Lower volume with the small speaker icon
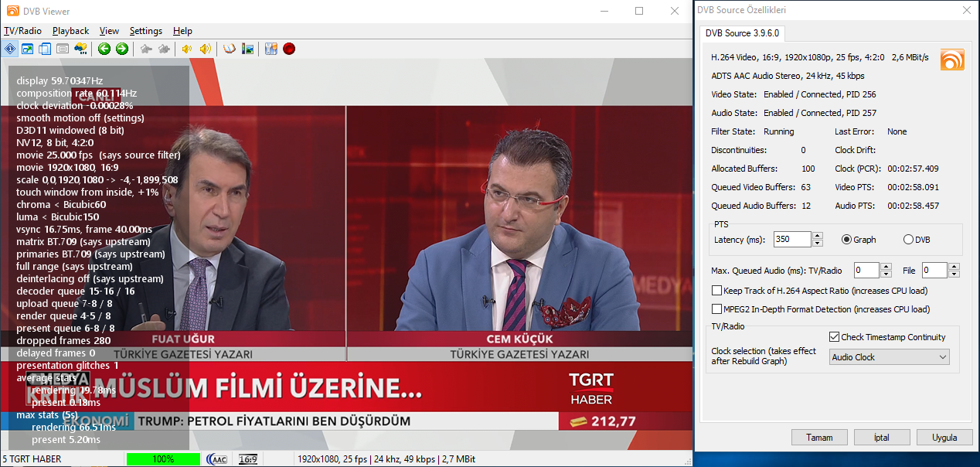Image resolution: width=980 pixels, height=467 pixels. [187, 49]
